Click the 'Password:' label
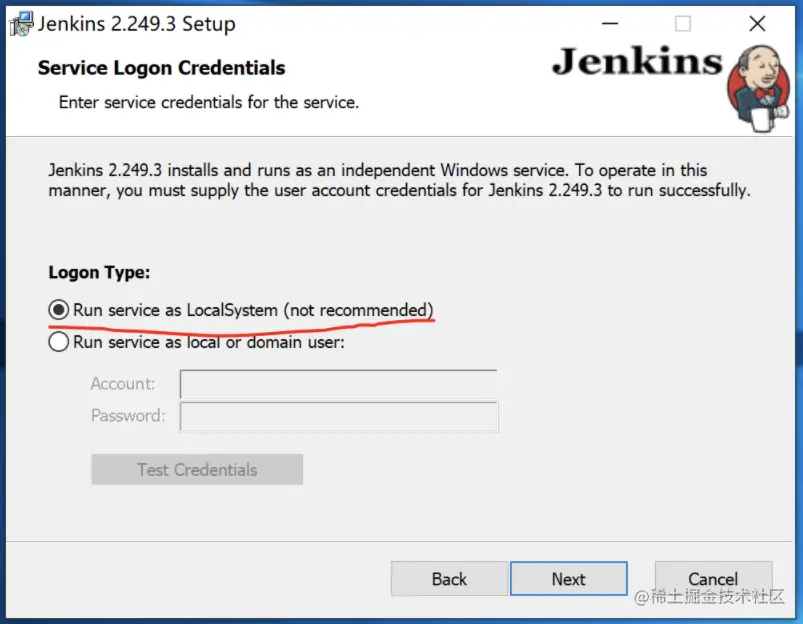 pyautogui.click(x=128, y=415)
